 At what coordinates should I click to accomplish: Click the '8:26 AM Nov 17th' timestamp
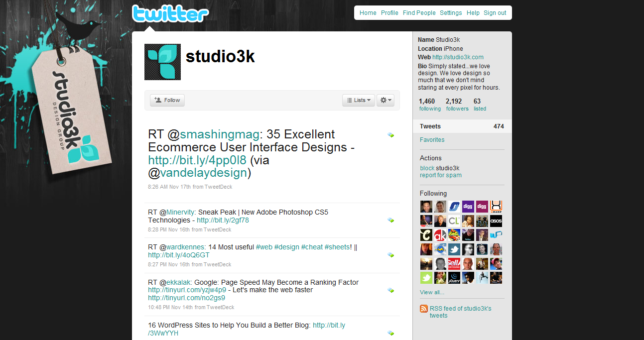point(169,187)
